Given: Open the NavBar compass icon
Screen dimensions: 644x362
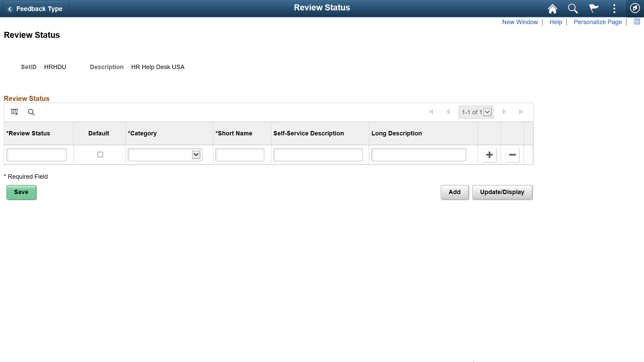Looking at the screenshot, I should point(635,8).
